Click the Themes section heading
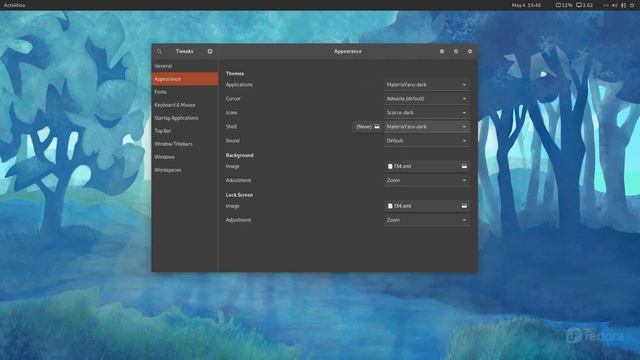This screenshot has width=640, height=360. pos(235,73)
